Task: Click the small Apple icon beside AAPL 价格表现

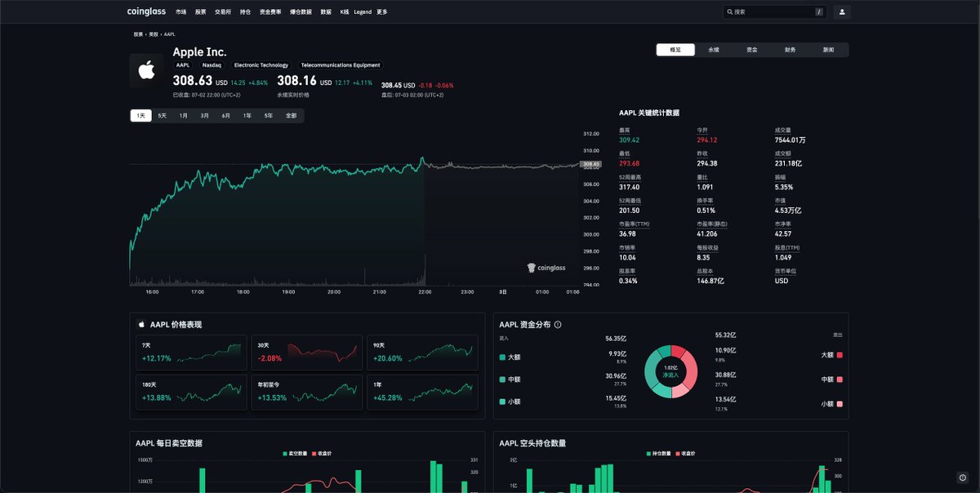Action: 141,324
